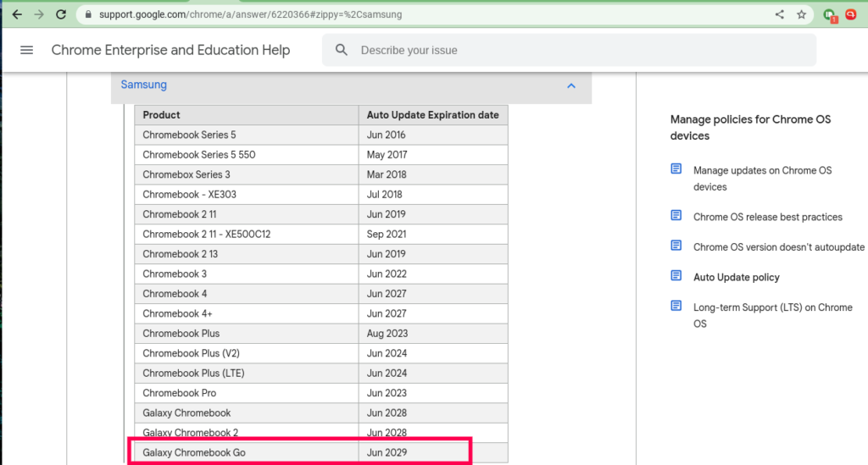Image resolution: width=868 pixels, height=465 pixels.
Task: Open Chrome Enterprise and Education Help home
Action: pyautogui.click(x=170, y=50)
